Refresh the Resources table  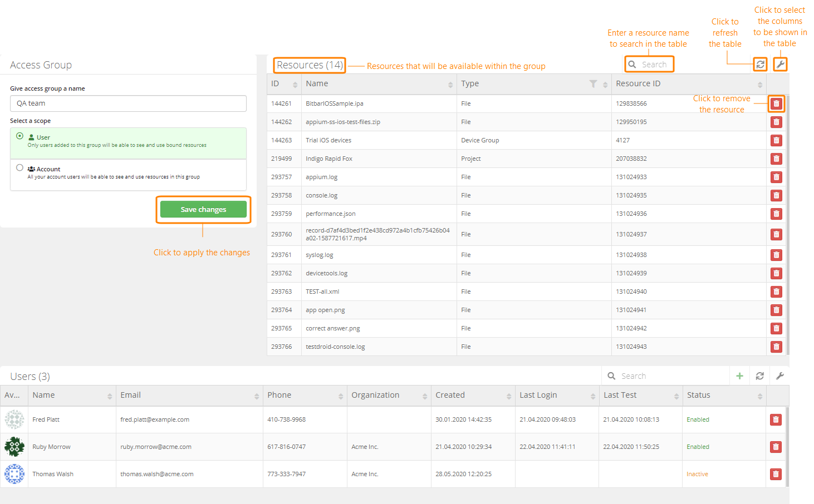[760, 64]
